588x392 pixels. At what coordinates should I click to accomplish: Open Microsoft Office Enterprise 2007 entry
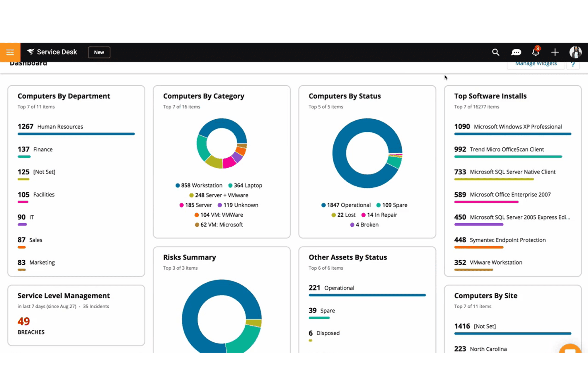513,197
